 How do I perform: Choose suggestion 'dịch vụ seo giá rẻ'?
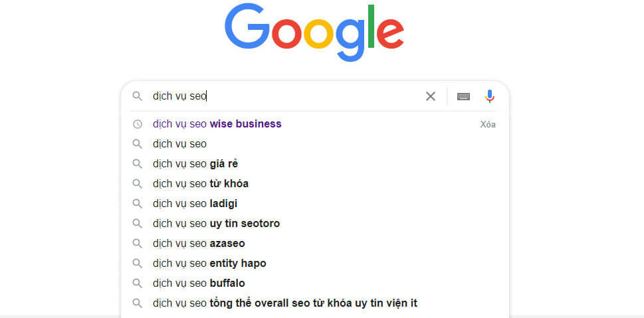pos(195,163)
